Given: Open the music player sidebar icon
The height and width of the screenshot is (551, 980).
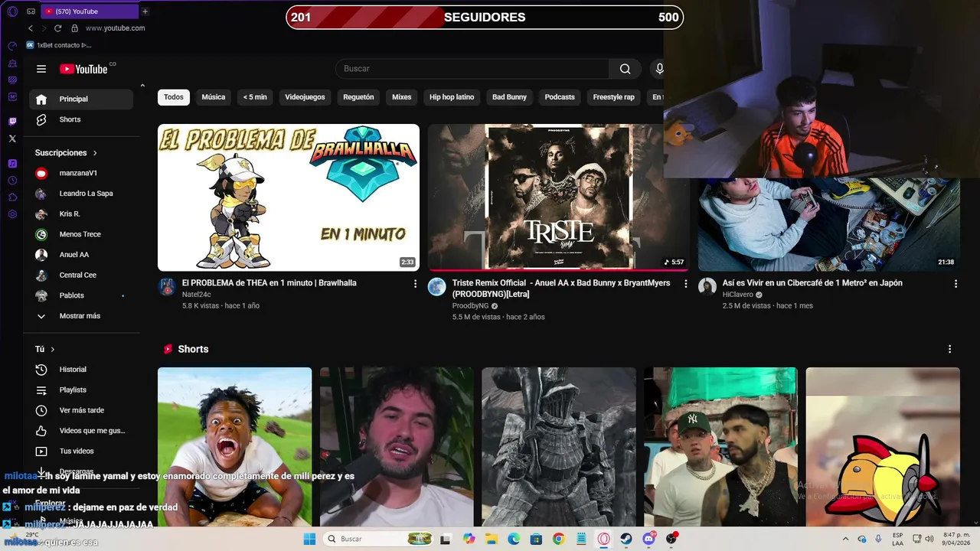Looking at the screenshot, I should coord(12,164).
